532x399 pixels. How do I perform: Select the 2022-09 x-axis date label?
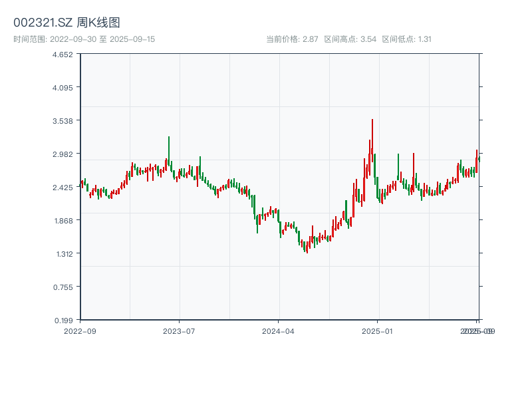click(80, 331)
